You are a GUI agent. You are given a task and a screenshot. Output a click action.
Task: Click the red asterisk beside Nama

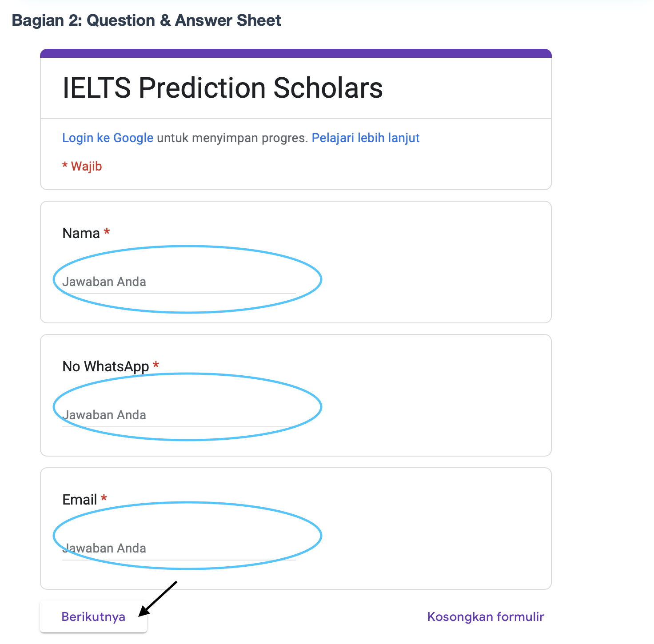coord(107,232)
